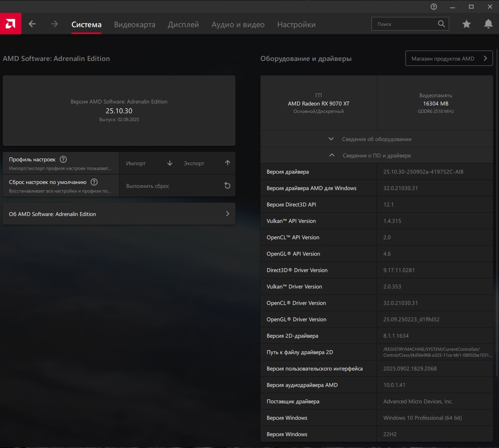Click Выполнить сброс button
The image size is (499, 448).
pos(177,186)
